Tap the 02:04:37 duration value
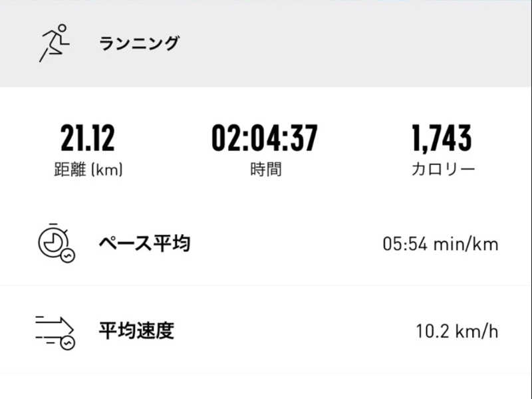The height and width of the screenshot is (399, 532). click(265, 138)
